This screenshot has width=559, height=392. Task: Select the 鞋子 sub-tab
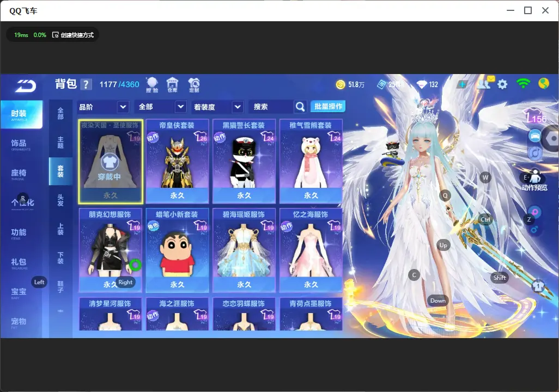60,287
